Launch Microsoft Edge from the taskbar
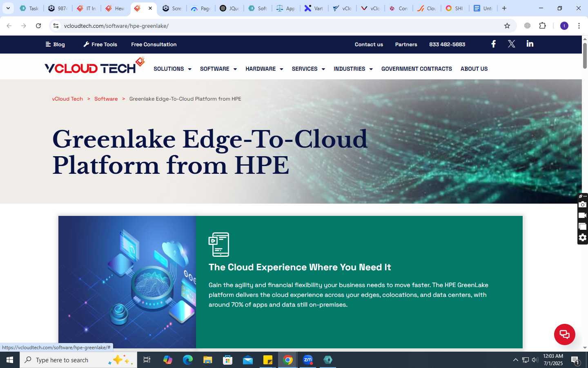 tap(187, 360)
